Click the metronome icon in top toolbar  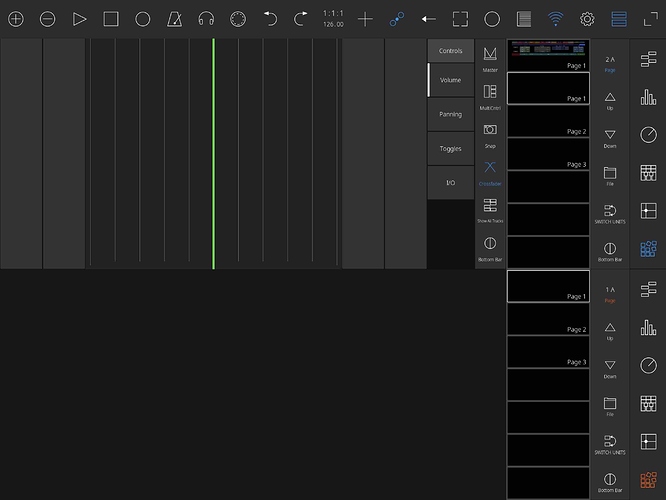coord(174,19)
